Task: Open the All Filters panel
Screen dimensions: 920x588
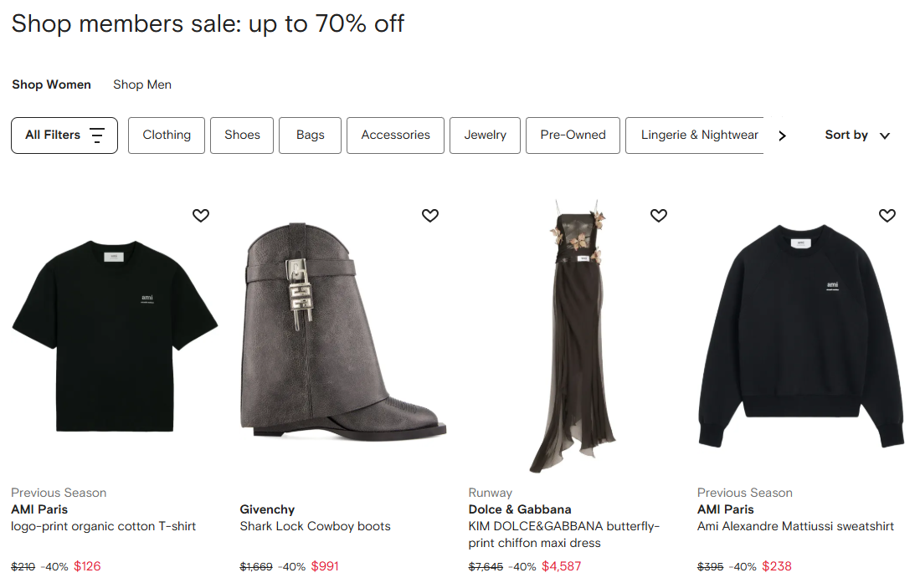Action: click(x=64, y=135)
